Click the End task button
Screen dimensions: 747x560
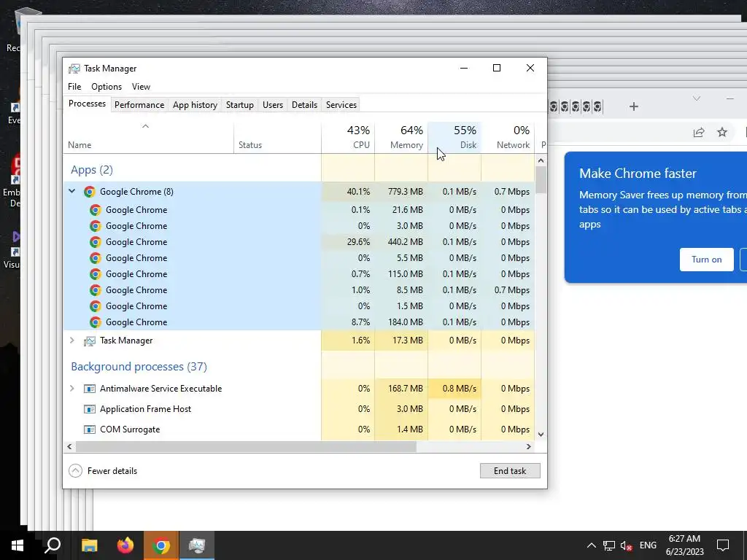click(510, 471)
